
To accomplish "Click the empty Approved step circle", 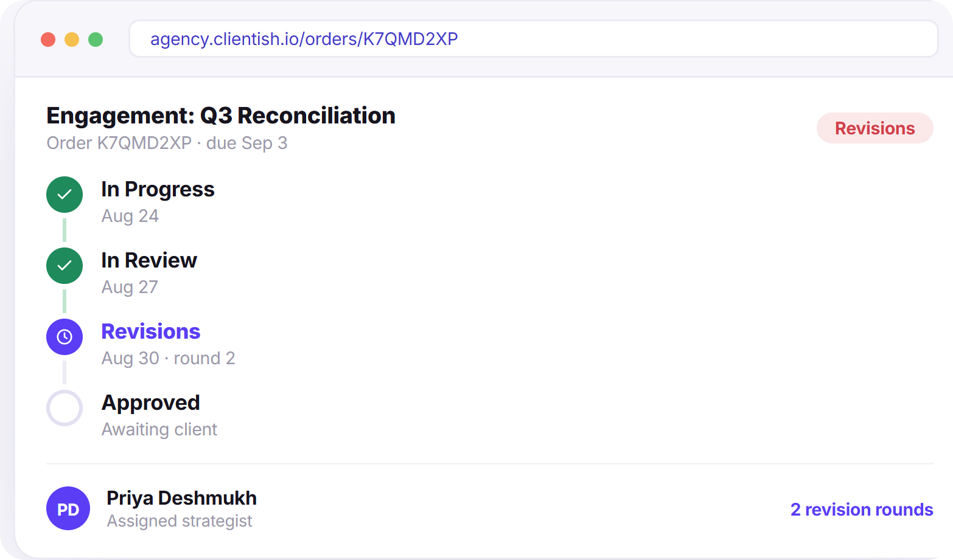I will pos(65,408).
